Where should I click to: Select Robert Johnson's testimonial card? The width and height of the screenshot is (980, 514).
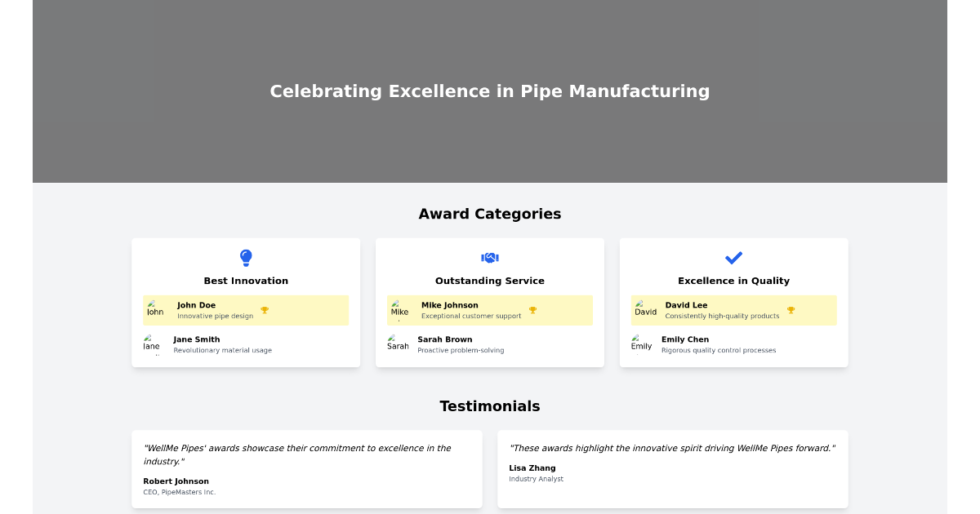[306, 469]
